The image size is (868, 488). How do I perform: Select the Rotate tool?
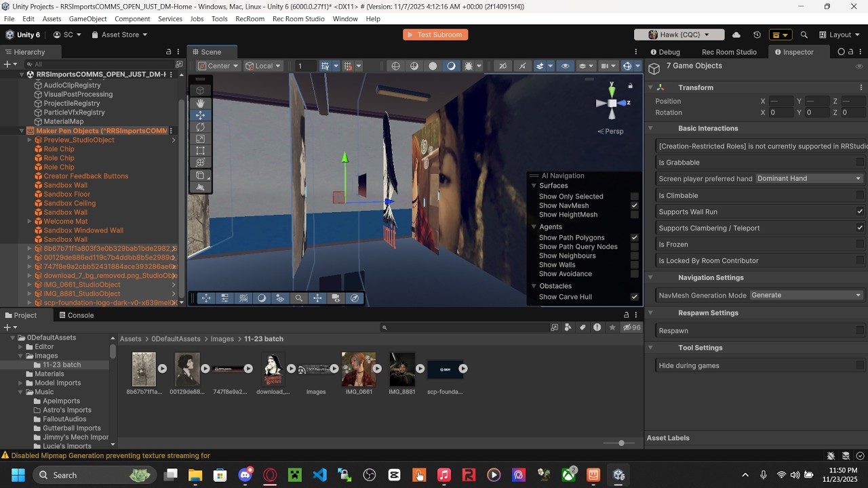tap(200, 127)
